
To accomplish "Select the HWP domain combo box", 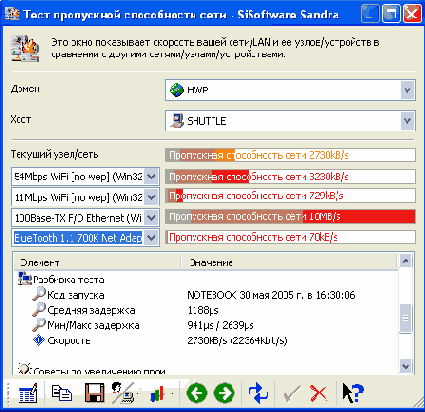I will (x=290, y=90).
